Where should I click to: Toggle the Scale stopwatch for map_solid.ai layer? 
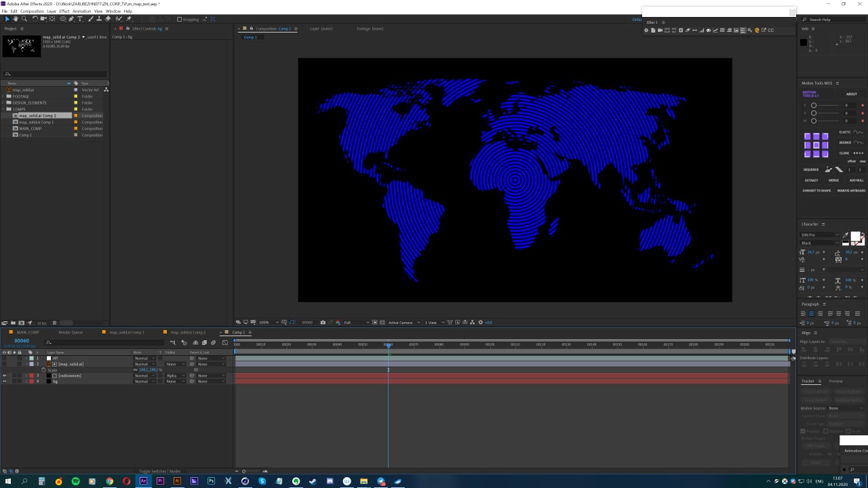point(43,370)
